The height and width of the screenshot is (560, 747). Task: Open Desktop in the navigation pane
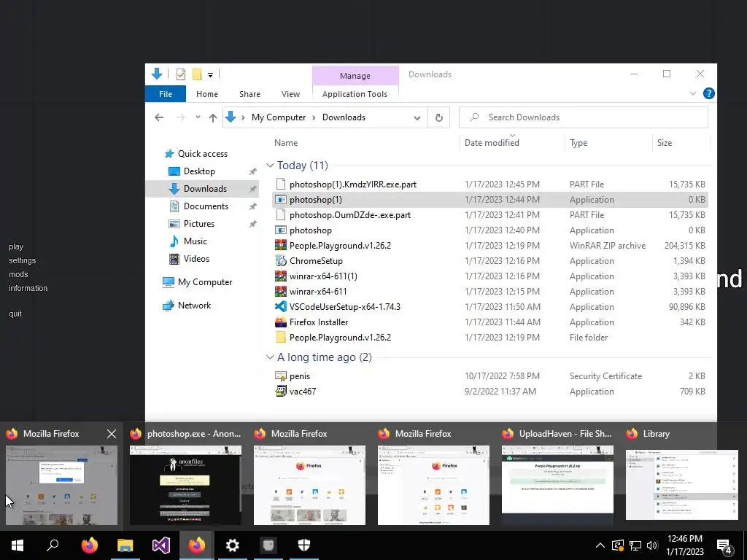[x=199, y=171]
